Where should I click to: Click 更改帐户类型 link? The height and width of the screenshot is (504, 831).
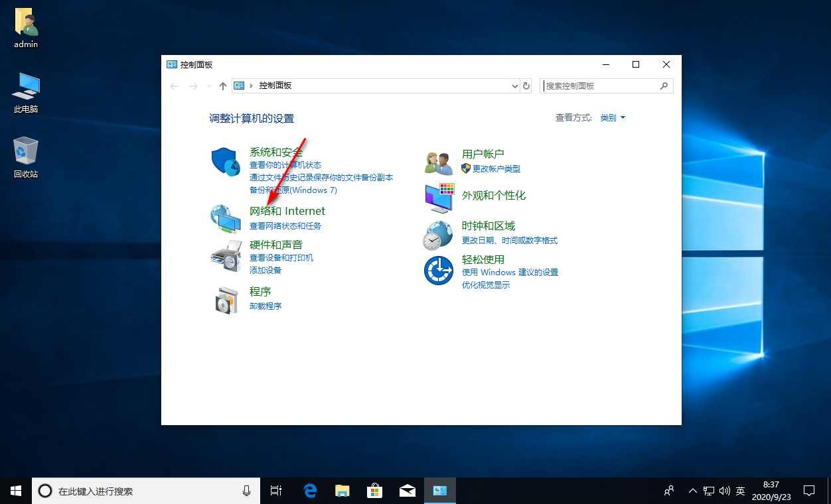coord(496,168)
